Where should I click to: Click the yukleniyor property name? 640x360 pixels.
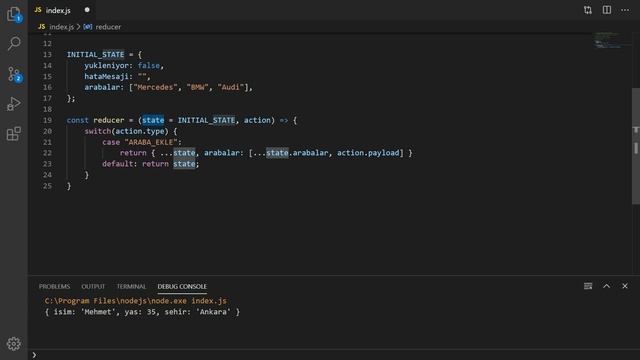coord(107,66)
